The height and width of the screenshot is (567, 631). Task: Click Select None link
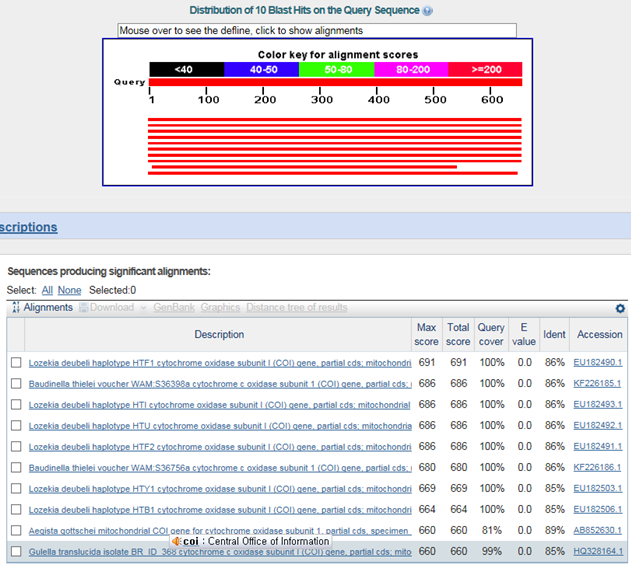69,290
